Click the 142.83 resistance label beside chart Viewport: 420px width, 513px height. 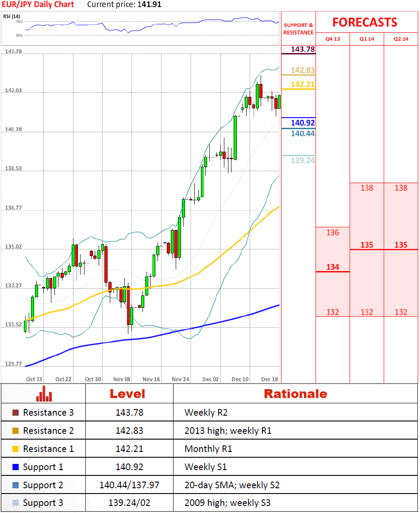(303, 70)
